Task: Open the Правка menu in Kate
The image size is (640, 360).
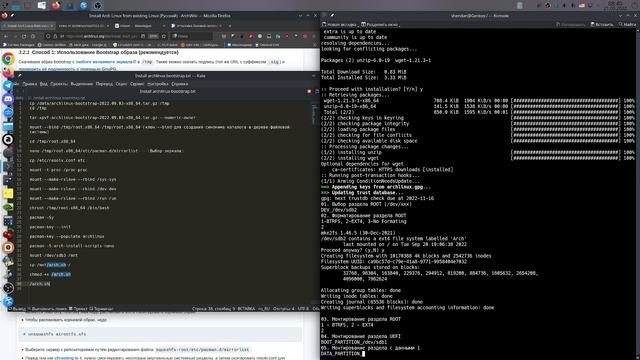Action: click(x=29, y=84)
